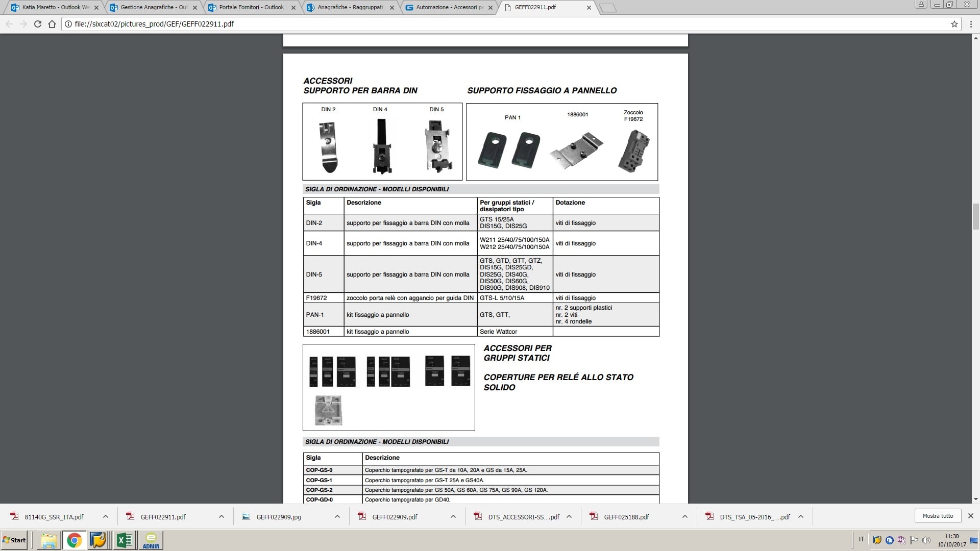Expand options for 81140G_SSR_ITA.pdf download
This screenshot has width=980, height=551.
coord(106,516)
